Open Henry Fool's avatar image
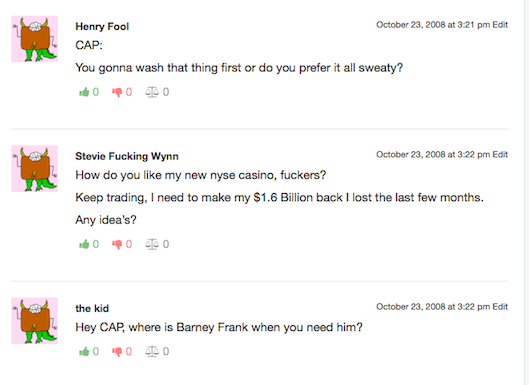The height and width of the screenshot is (385, 529). coord(34,39)
